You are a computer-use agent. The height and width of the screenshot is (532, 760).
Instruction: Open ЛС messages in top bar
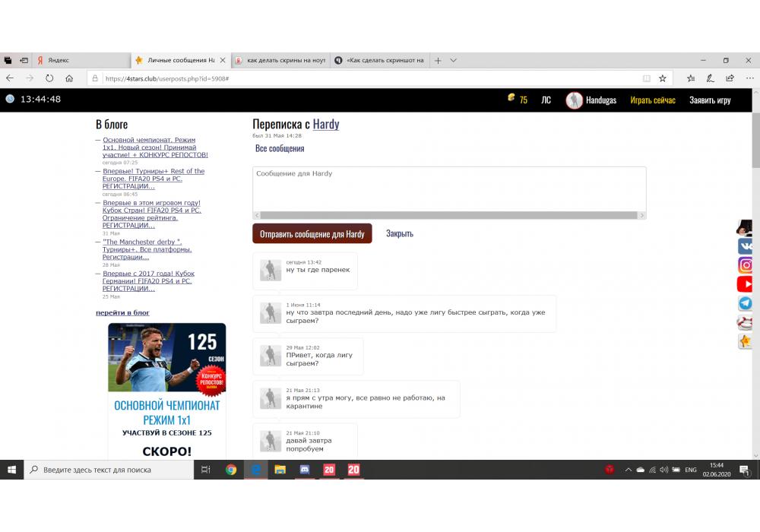tap(546, 100)
